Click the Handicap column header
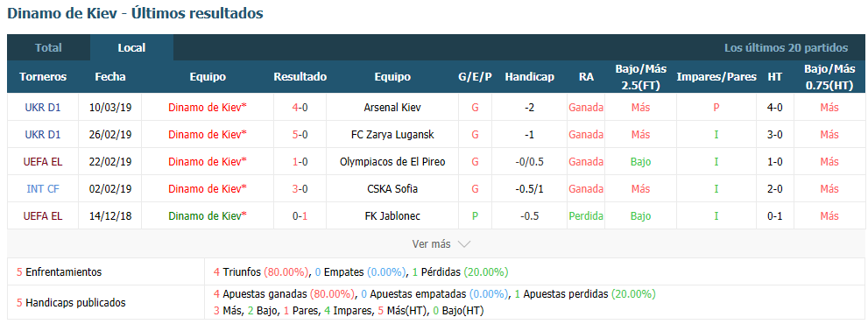This screenshot has width=868, height=324. tap(530, 77)
